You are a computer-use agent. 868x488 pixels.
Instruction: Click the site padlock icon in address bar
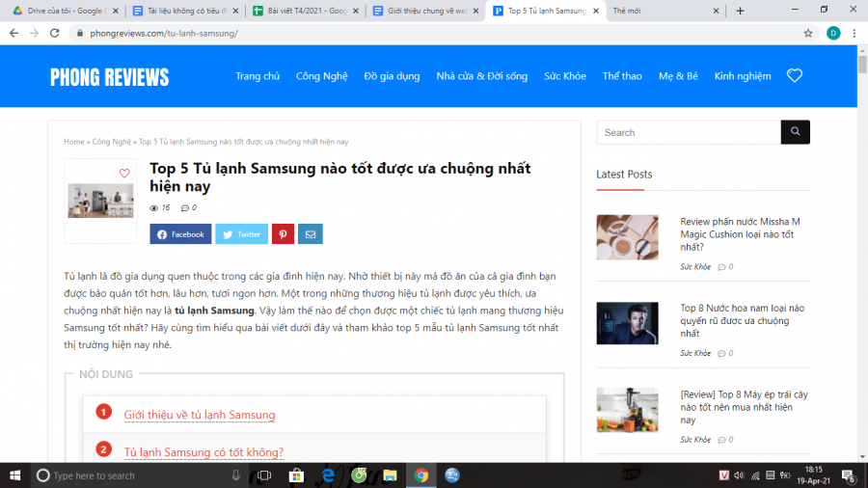coord(80,33)
